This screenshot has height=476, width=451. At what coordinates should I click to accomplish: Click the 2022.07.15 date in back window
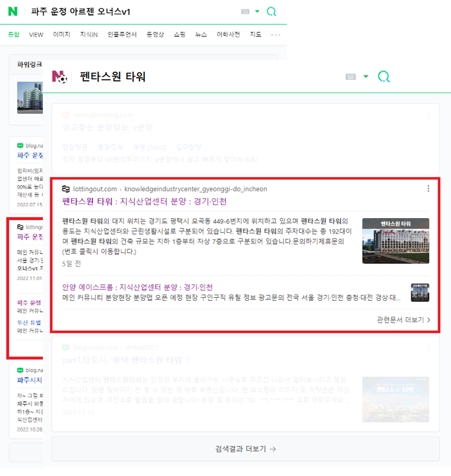(30, 205)
